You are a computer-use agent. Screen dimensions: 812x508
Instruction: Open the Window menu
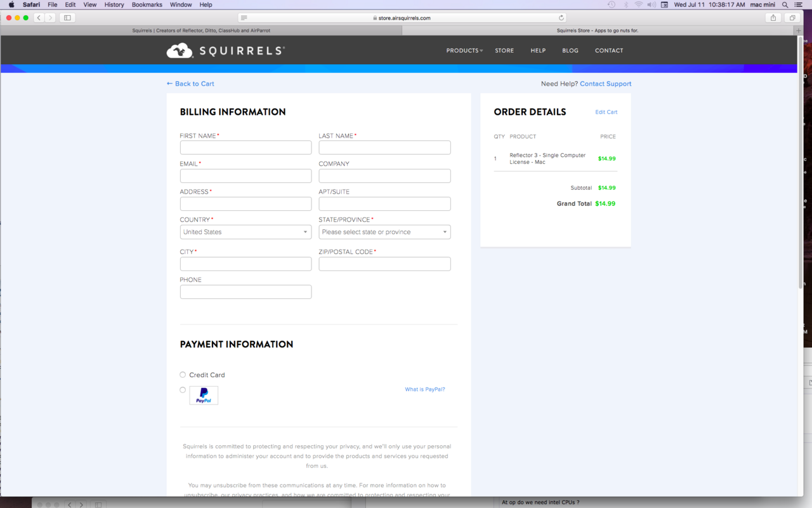pyautogui.click(x=181, y=4)
